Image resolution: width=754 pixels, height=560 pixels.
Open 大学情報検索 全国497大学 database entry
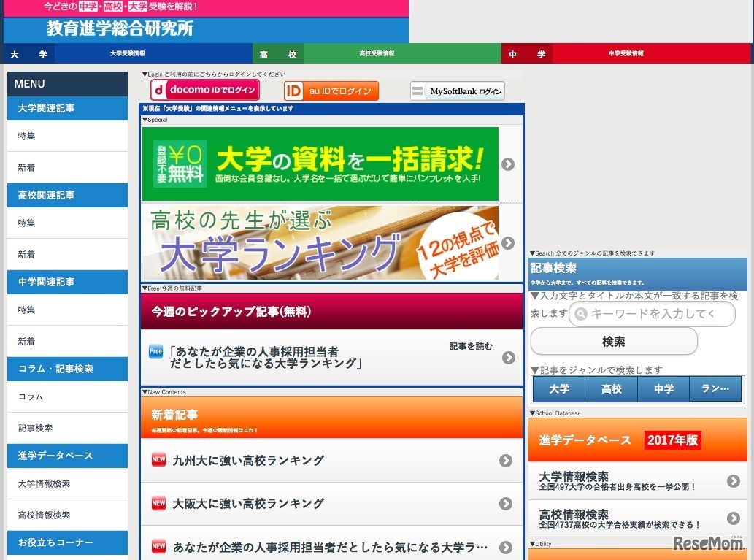click(638, 481)
